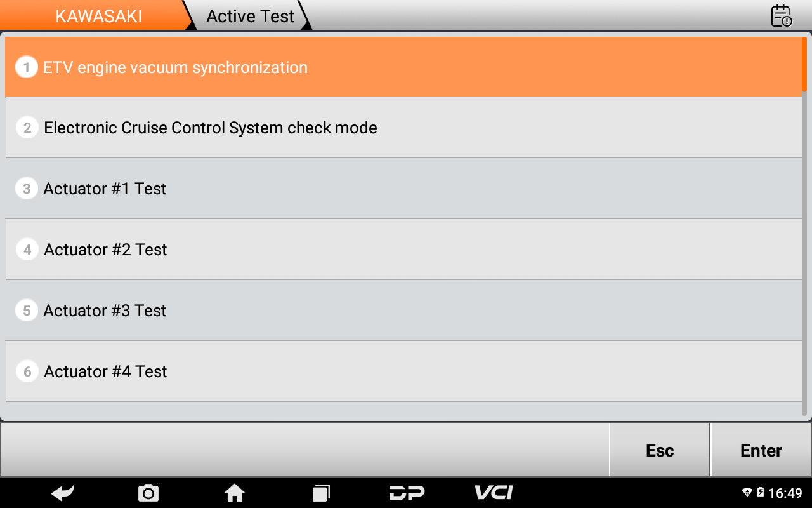Screen dimensions: 812x508
Task: Click the Active Test breadcrumb tab
Action: tap(251, 16)
